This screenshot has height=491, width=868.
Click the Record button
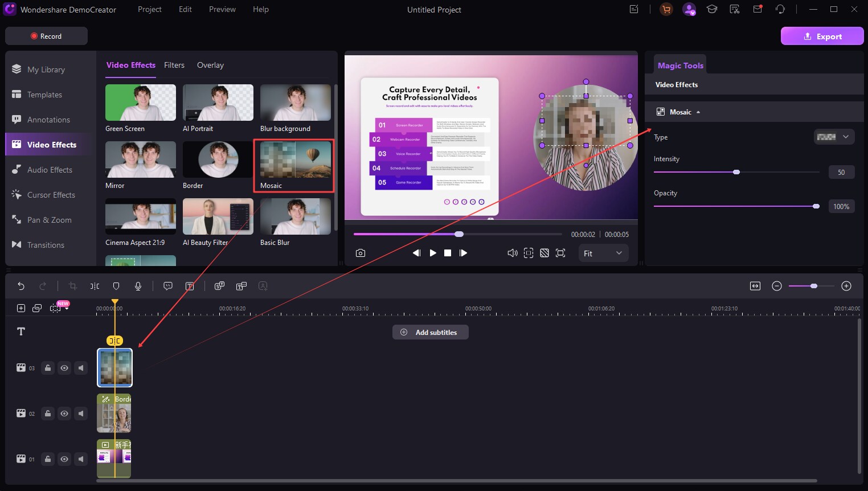click(46, 36)
